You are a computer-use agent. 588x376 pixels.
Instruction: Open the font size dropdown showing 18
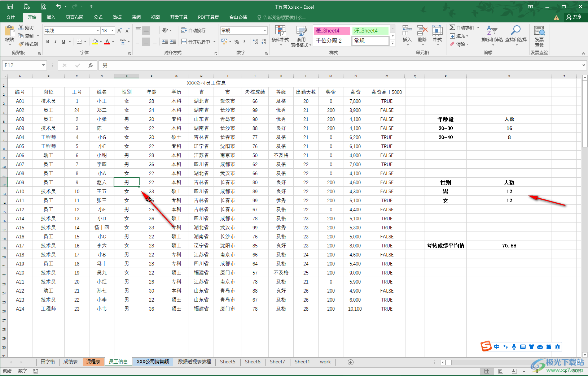point(112,31)
